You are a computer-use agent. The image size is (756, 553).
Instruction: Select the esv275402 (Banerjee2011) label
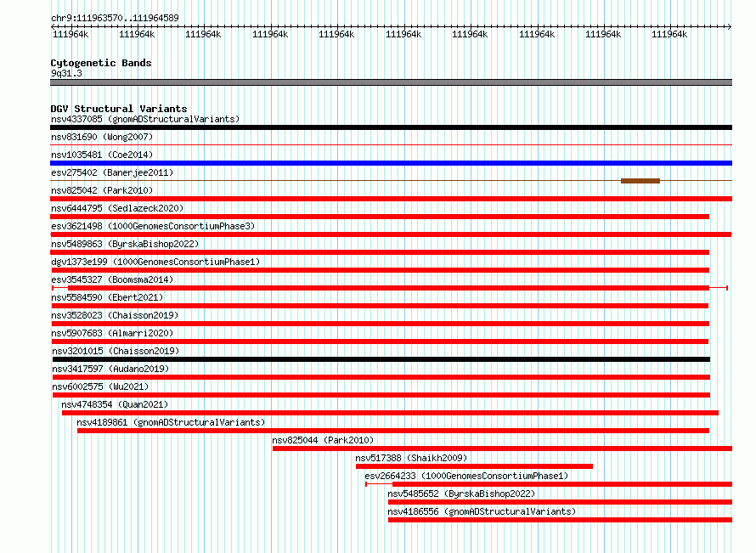(x=112, y=172)
